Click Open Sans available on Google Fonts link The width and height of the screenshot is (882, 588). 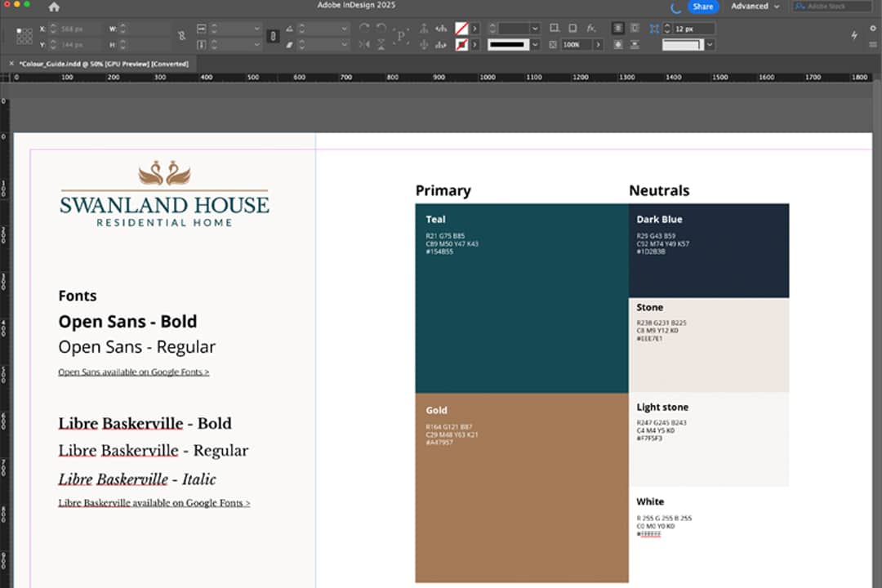point(133,372)
